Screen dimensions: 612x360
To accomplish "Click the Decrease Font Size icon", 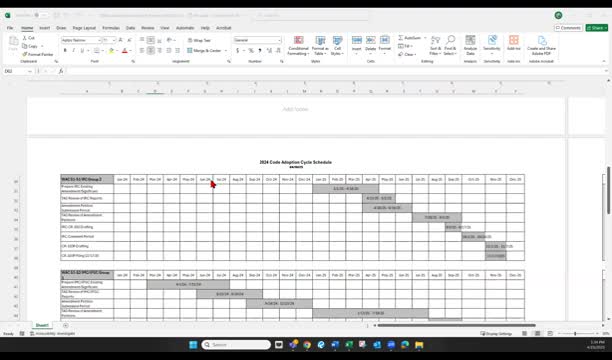I will click(129, 40).
